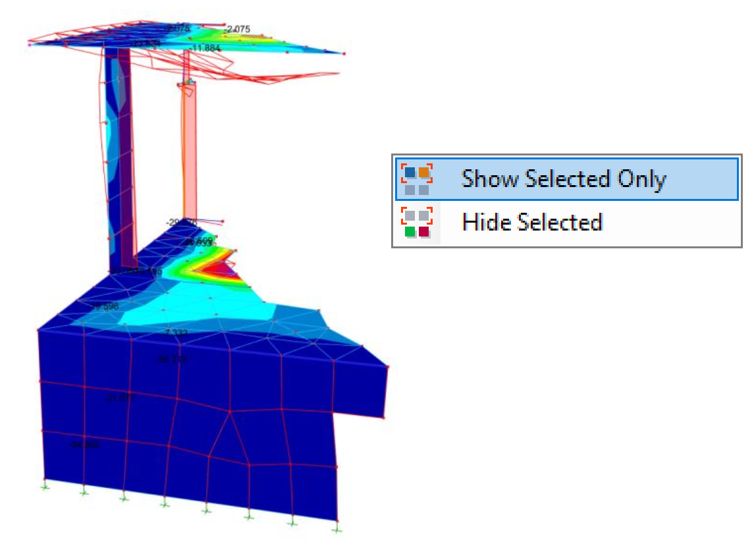Select the Hide Selected menu entry
The image size is (756, 552).
(x=532, y=223)
